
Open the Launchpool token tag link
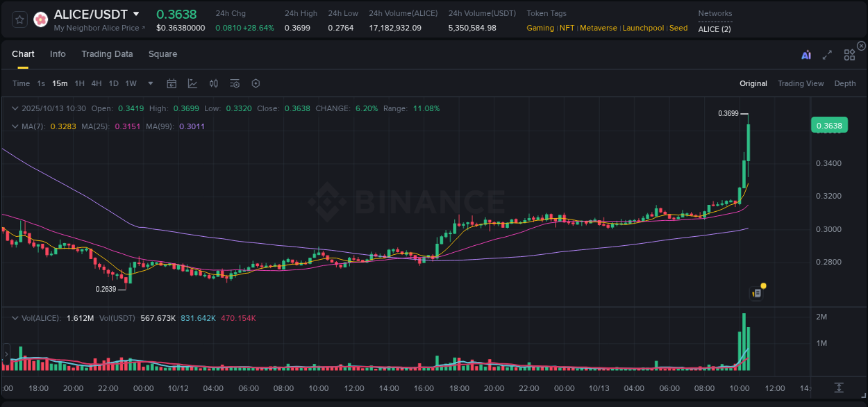643,28
